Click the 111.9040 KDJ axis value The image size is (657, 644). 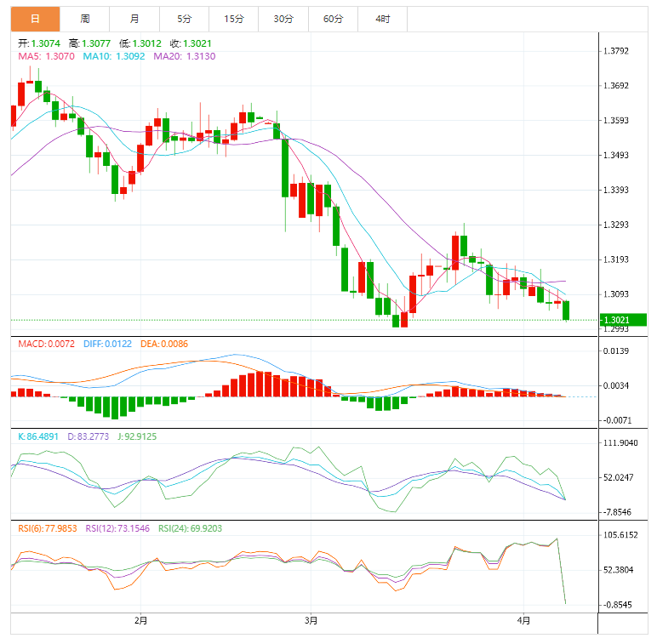620,443
